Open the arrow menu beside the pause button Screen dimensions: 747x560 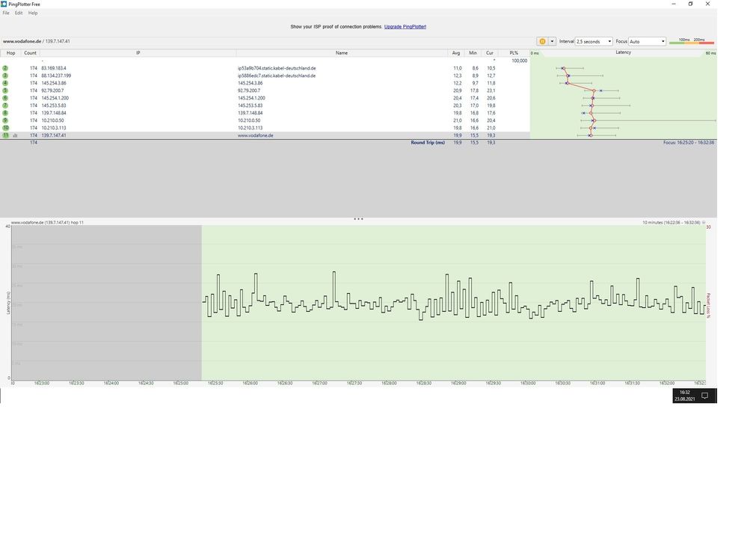coord(552,41)
